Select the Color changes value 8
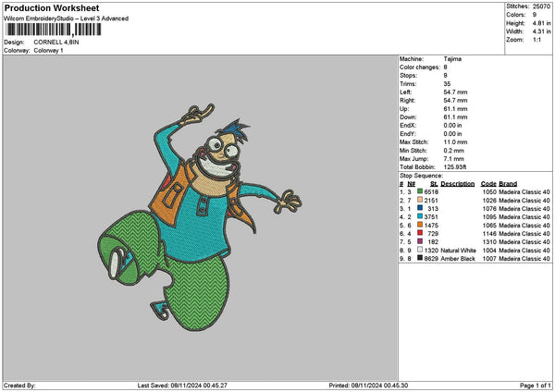This screenshot has height=392, width=555. pyautogui.click(x=445, y=67)
